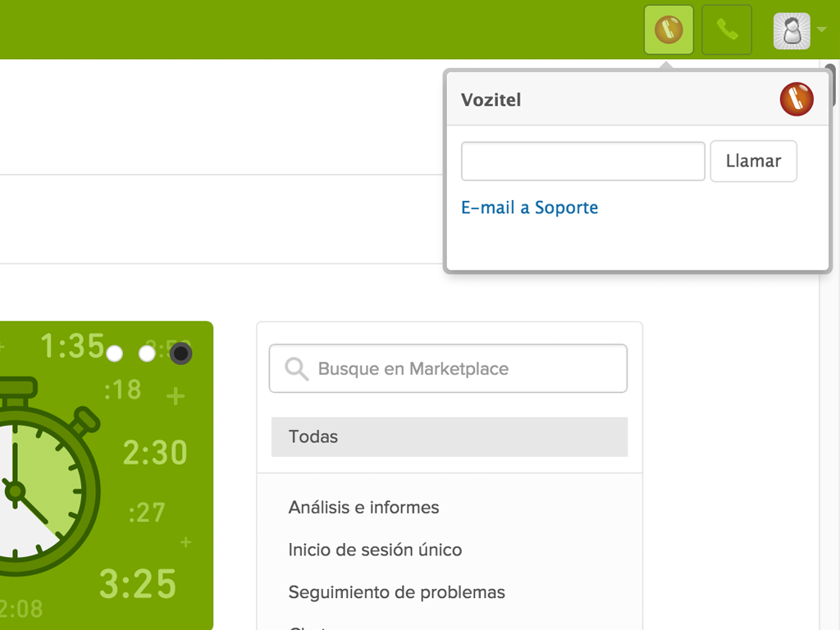Click the user avatar profile icon
Screen dimensions: 840x630
792,31
